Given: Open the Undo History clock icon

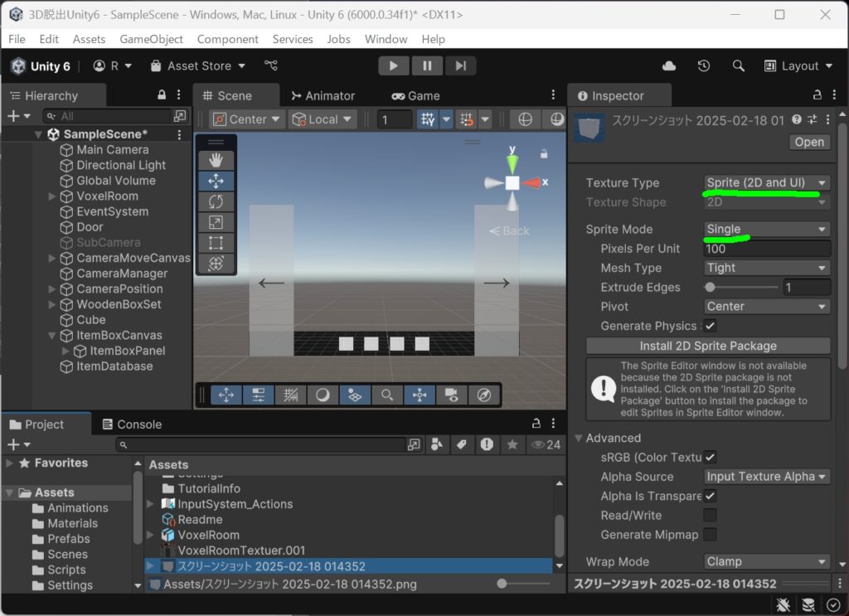Looking at the screenshot, I should point(704,65).
